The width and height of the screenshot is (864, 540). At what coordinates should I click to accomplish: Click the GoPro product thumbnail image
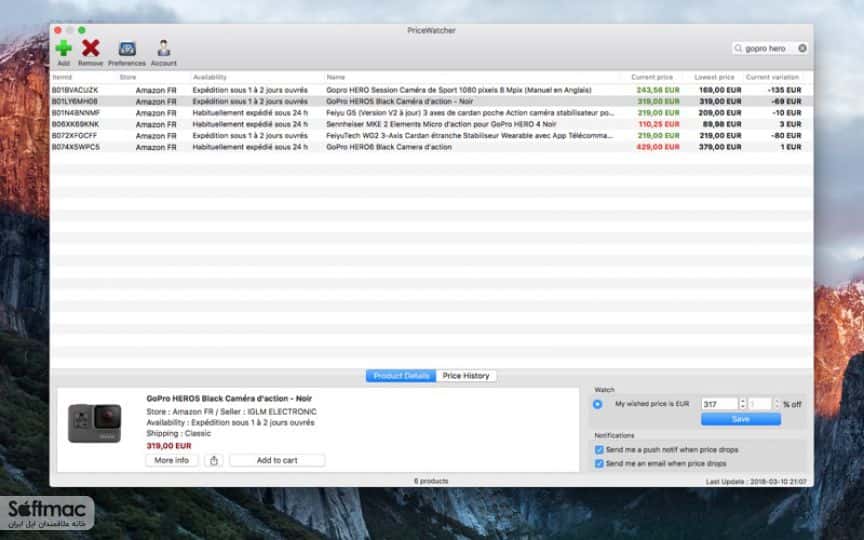click(x=94, y=423)
